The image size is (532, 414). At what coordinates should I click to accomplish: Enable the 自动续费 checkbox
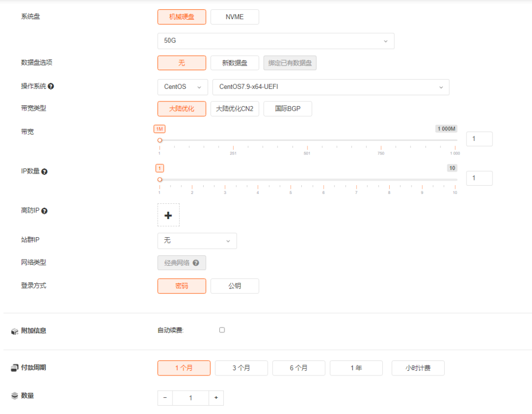click(222, 330)
